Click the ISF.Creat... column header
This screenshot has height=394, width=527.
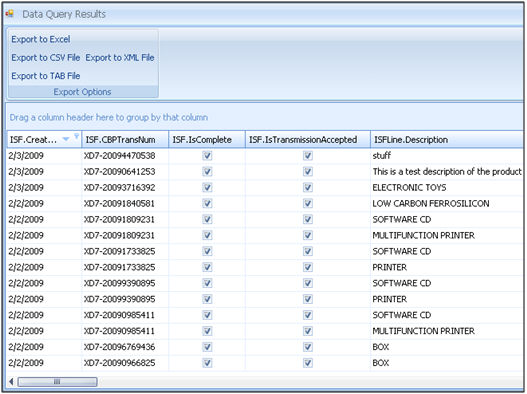[x=44, y=140]
